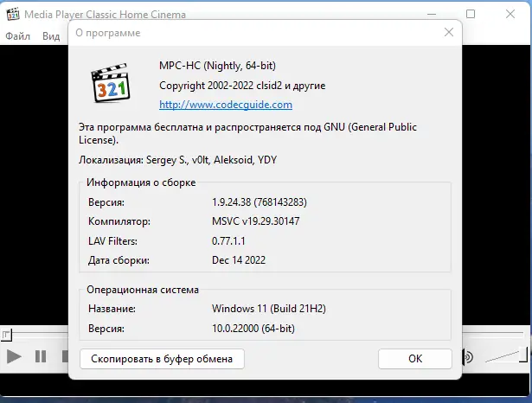532x403 pixels.
Task: Stop playback with the partially hidden Stop button
Action: click(x=65, y=356)
